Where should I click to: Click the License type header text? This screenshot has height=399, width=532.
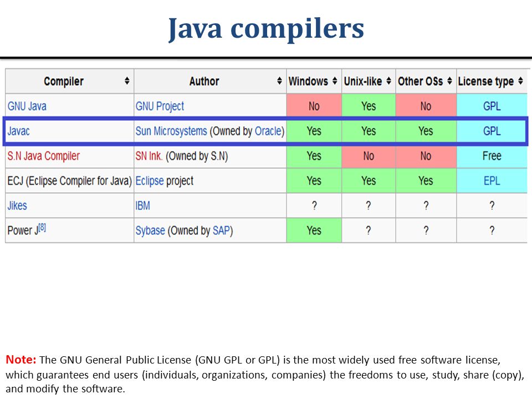(485, 81)
